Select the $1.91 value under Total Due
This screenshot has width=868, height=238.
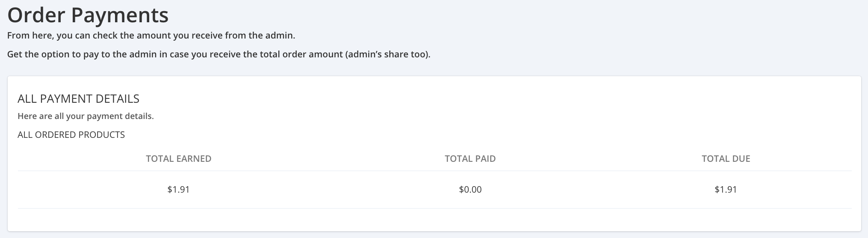pos(726,190)
